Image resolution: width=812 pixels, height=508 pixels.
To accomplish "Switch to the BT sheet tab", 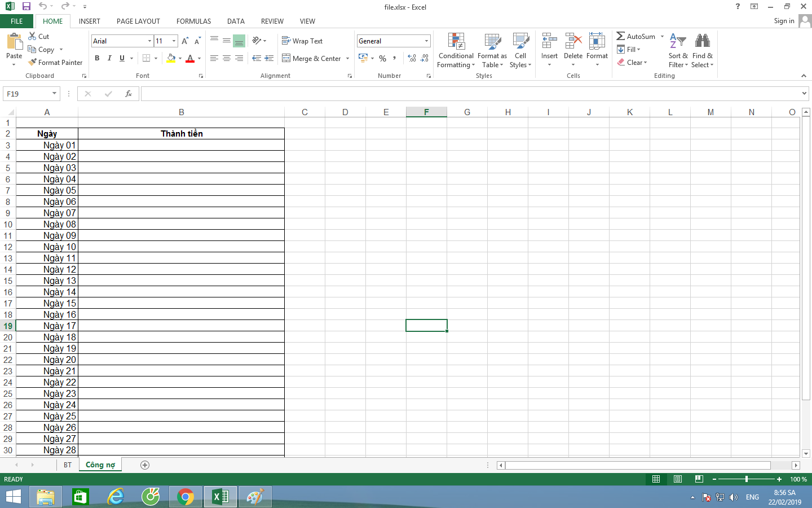I will pyautogui.click(x=68, y=465).
